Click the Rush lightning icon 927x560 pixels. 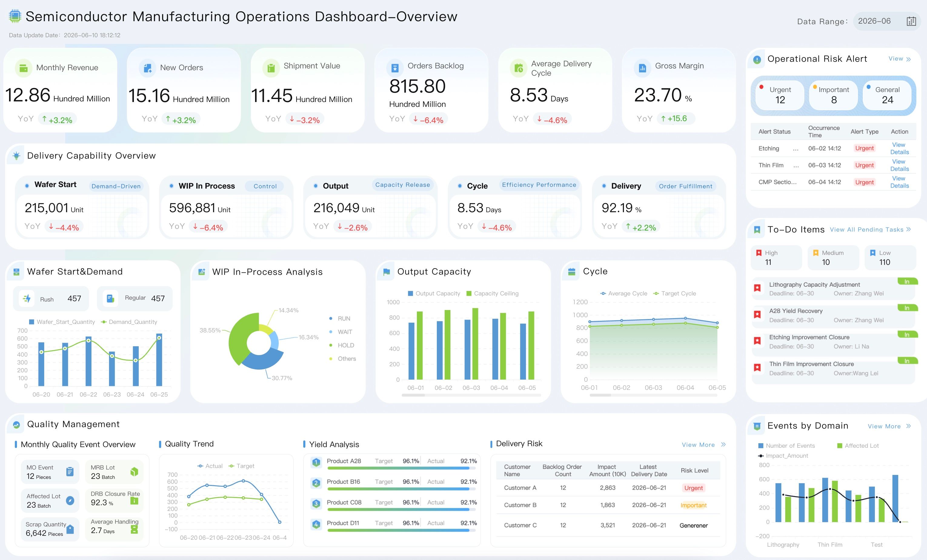point(27,299)
